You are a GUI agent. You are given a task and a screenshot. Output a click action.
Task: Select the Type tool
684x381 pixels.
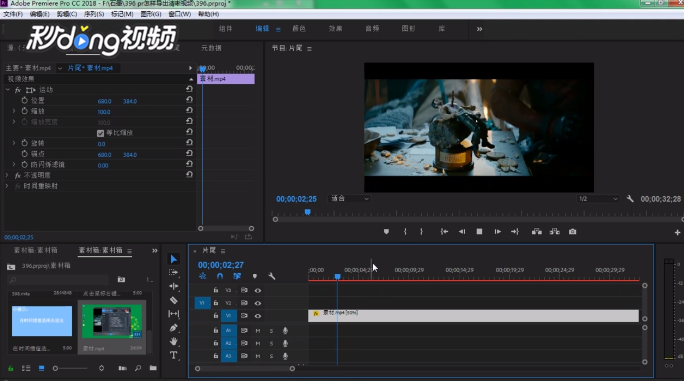174,355
